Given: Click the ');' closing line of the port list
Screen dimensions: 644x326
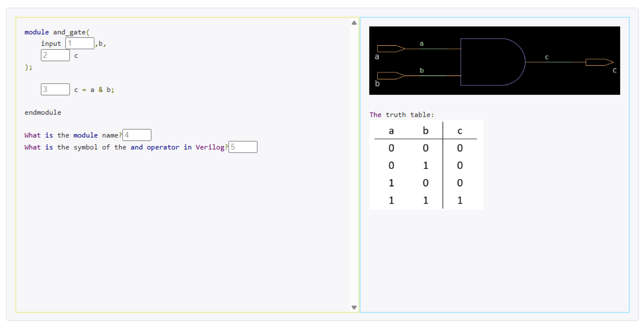Looking at the screenshot, I should coord(28,67).
